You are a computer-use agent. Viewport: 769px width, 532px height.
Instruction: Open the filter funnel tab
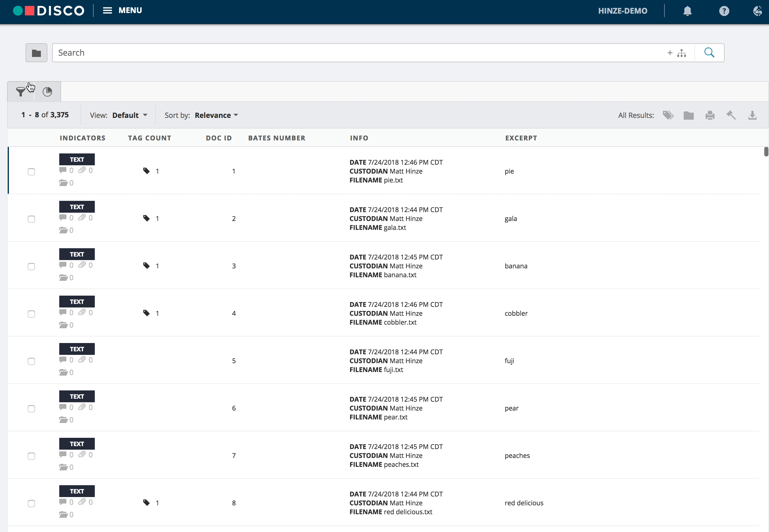[x=21, y=92]
